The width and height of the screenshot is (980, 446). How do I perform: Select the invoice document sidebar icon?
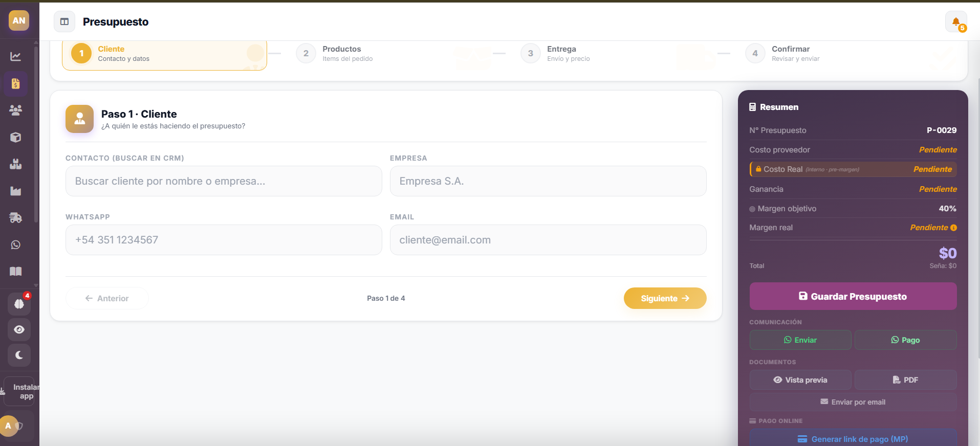coord(16,83)
